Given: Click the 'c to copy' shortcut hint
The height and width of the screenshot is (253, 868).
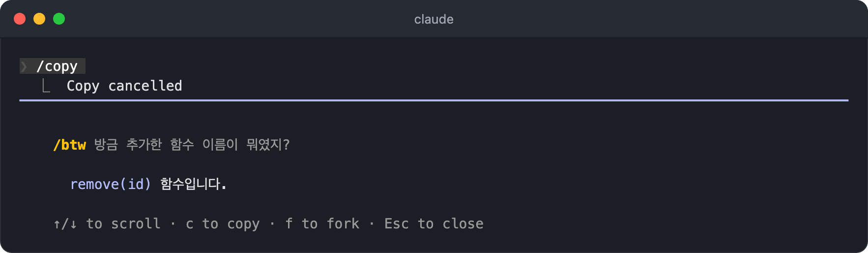Looking at the screenshot, I should [x=223, y=224].
